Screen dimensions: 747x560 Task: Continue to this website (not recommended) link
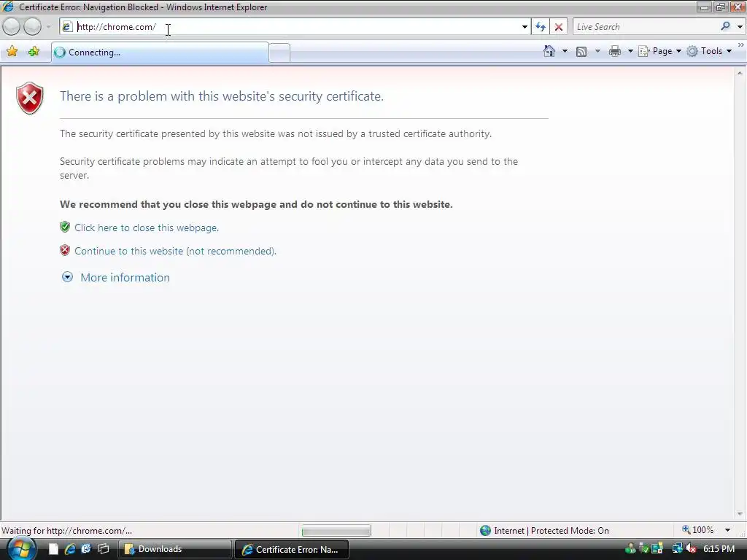point(175,251)
